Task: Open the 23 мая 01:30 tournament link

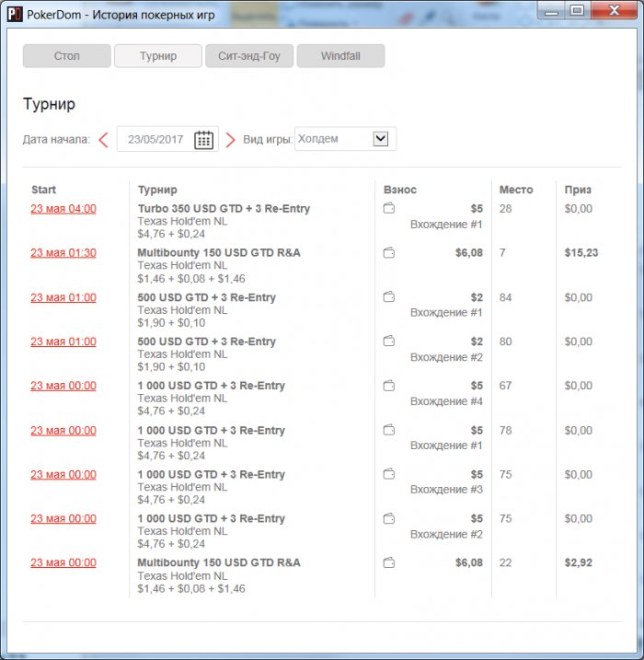Action: (63, 253)
